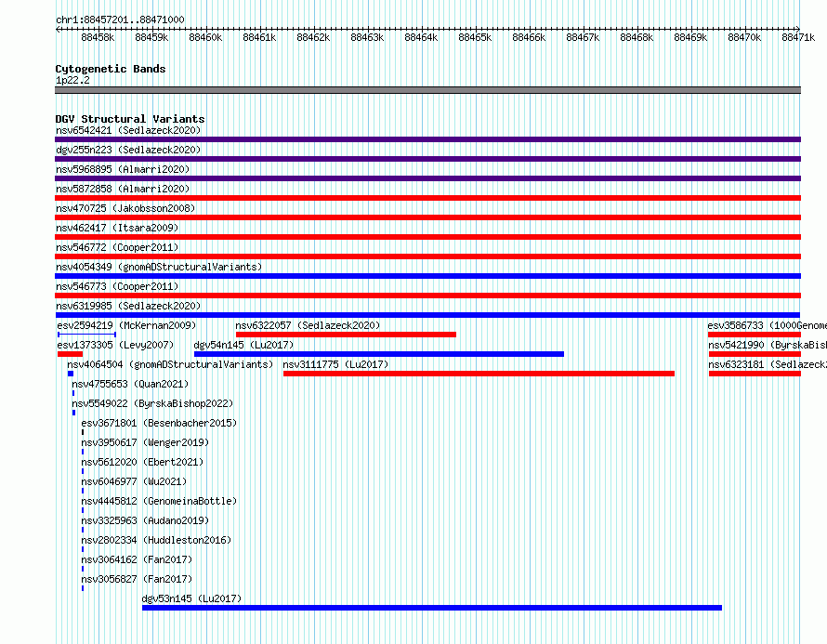Click purple bar under nsv6542421
827x644 pixels.
click(427, 139)
